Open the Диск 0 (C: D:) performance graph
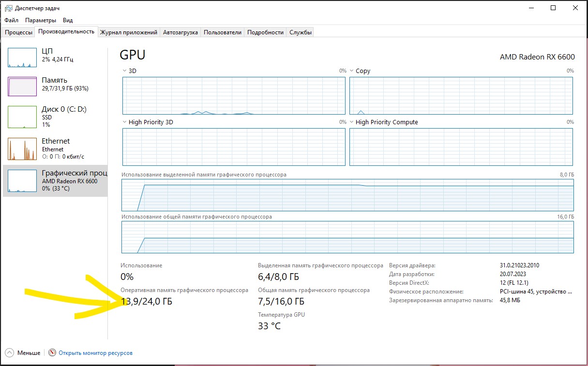 click(22, 117)
